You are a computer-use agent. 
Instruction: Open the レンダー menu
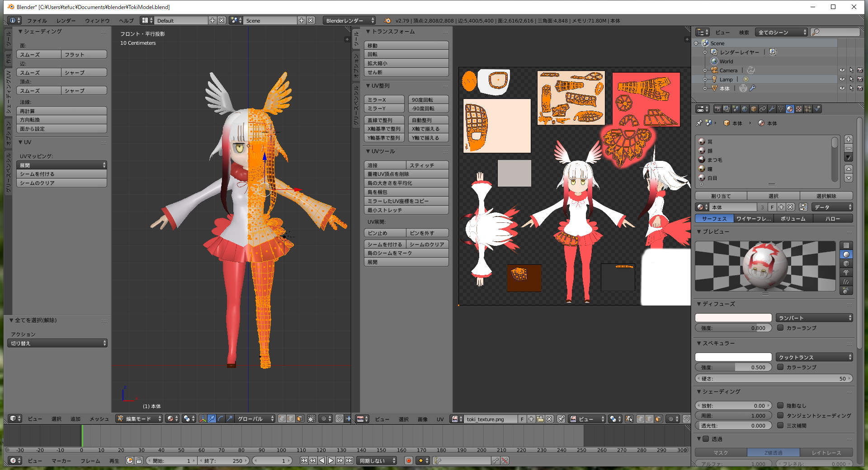[66, 21]
